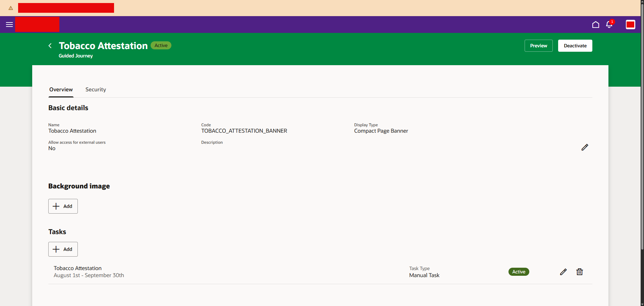Click the Preview button
Image resolution: width=644 pixels, height=306 pixels.
539,46
